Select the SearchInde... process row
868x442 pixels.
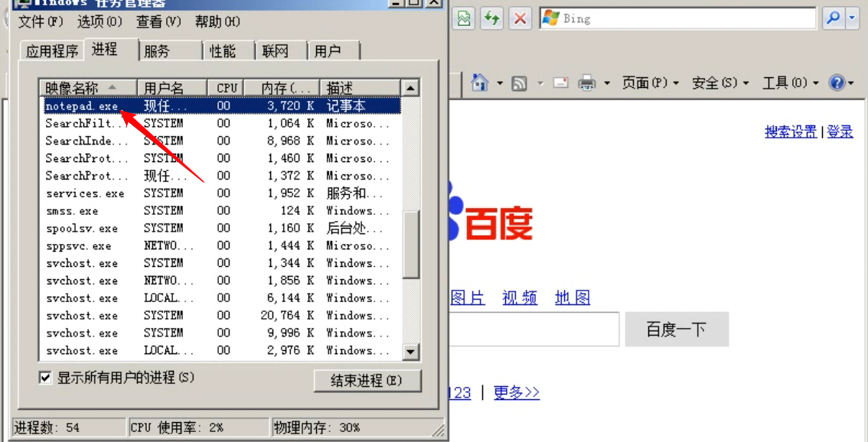pyautogui.click(x=222, y=141)
